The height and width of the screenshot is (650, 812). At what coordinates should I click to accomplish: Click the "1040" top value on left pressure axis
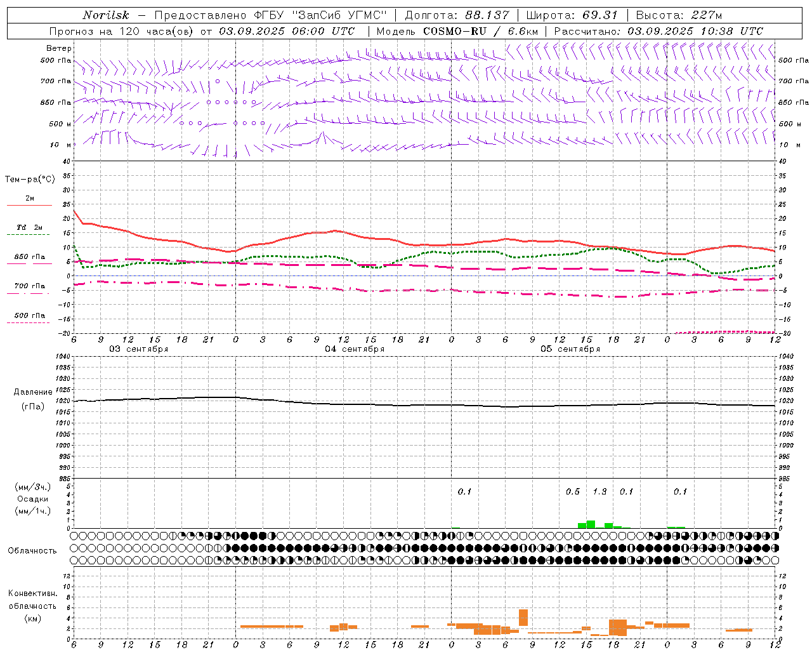[62, 356]
